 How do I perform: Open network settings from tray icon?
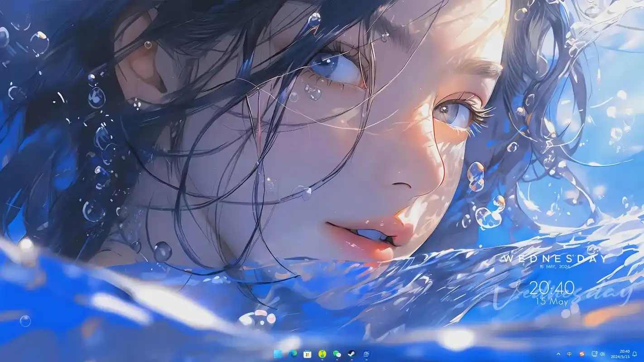[x=595, y=354]
